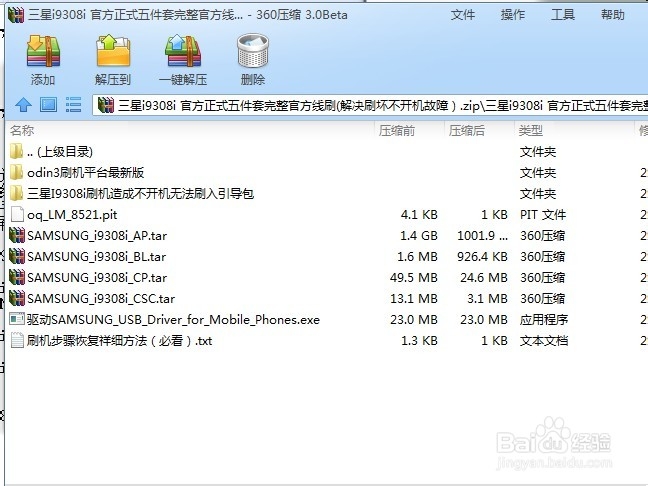Click the 删除 (Delete) trash bin icon

(253, 51)
